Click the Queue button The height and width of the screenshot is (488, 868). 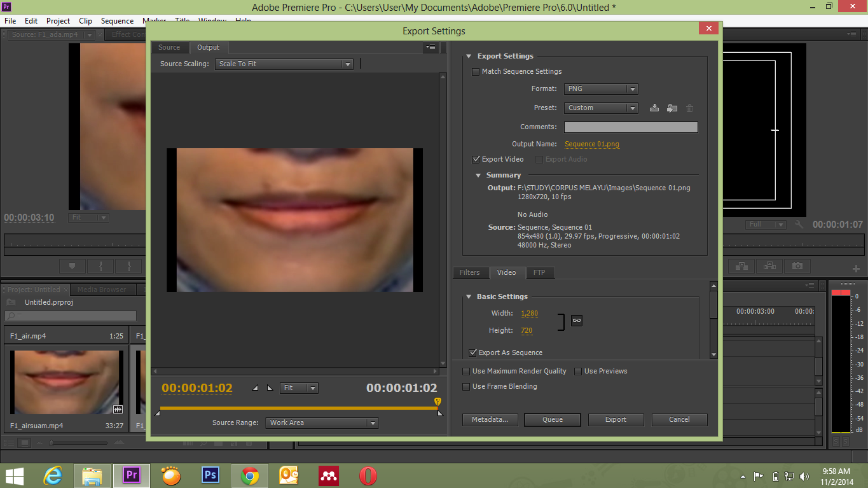pyautogui.click(x=553, y=420)
